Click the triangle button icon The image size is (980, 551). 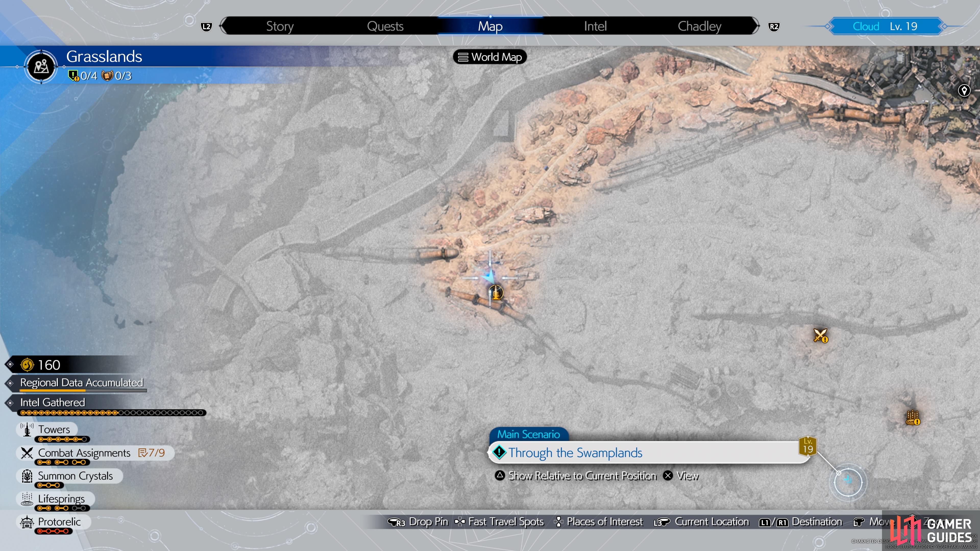[499, 475]
